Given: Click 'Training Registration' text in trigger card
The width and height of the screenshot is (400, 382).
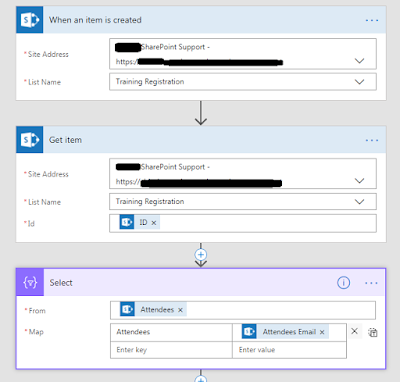Looking at the screenshot, I should pyautogui.click(x=150, y=82).
